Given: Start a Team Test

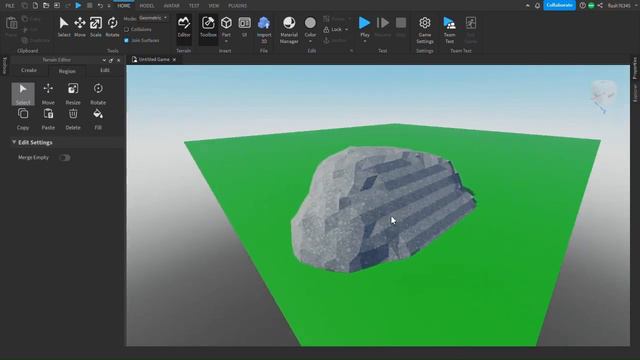Looking at the screenshot, I should click(449, 29).
